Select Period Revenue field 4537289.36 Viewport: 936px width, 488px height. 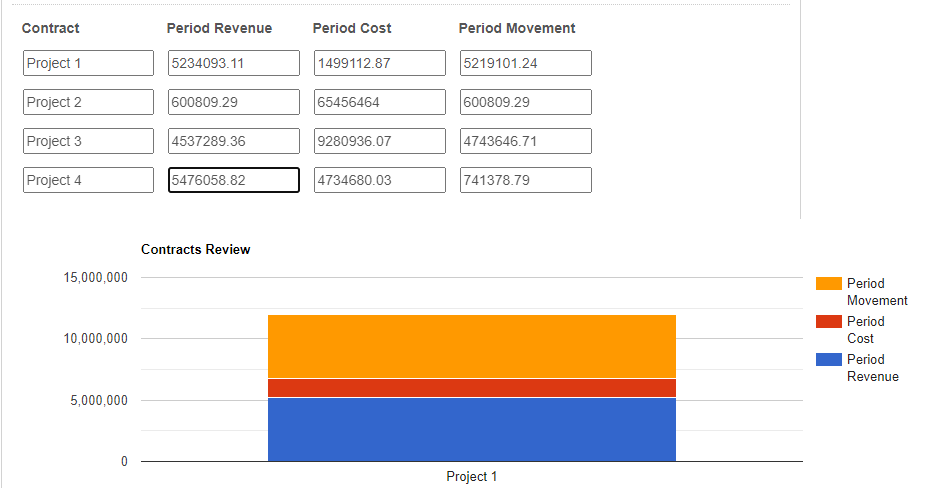(x=234, y=141)
